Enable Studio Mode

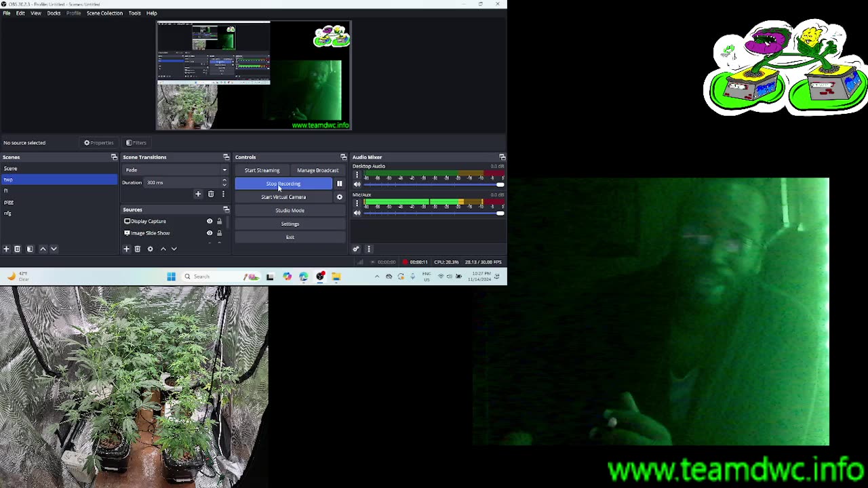coord(290,210)
